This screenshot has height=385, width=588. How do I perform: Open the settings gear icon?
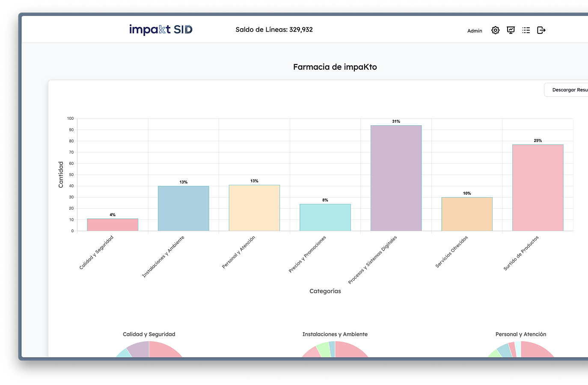[495, 30]
